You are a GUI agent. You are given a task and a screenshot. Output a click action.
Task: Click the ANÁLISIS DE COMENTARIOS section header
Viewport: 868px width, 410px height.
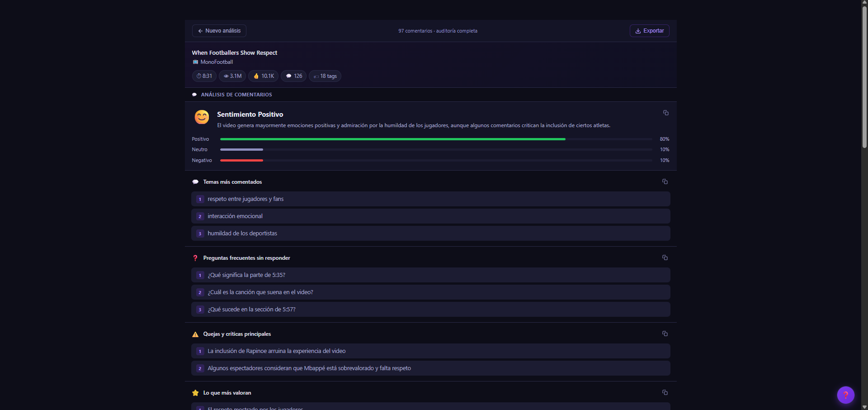(236, 95)
